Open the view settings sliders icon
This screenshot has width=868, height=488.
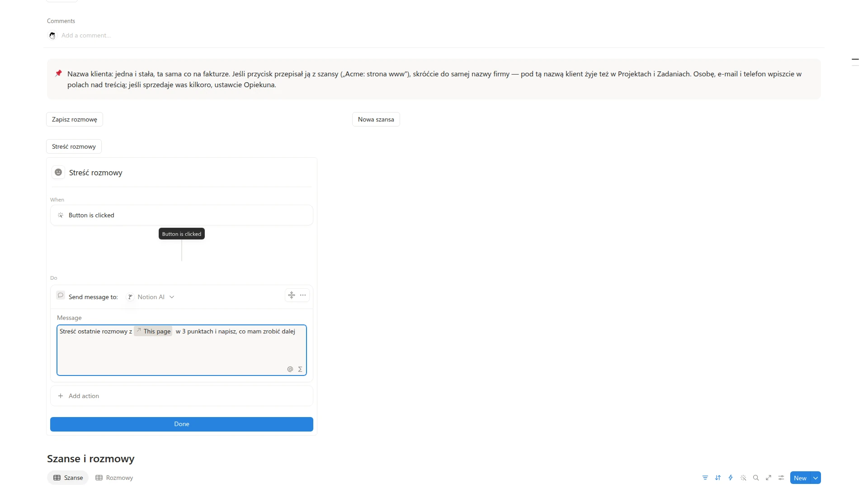click(x=781, y=478)
